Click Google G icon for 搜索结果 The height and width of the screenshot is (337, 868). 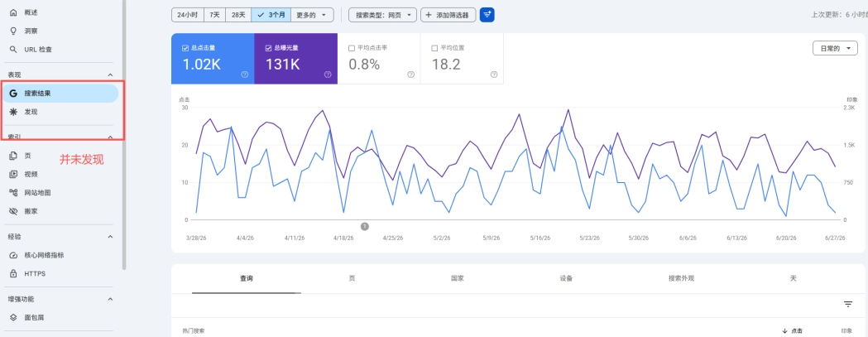point(14,93)
